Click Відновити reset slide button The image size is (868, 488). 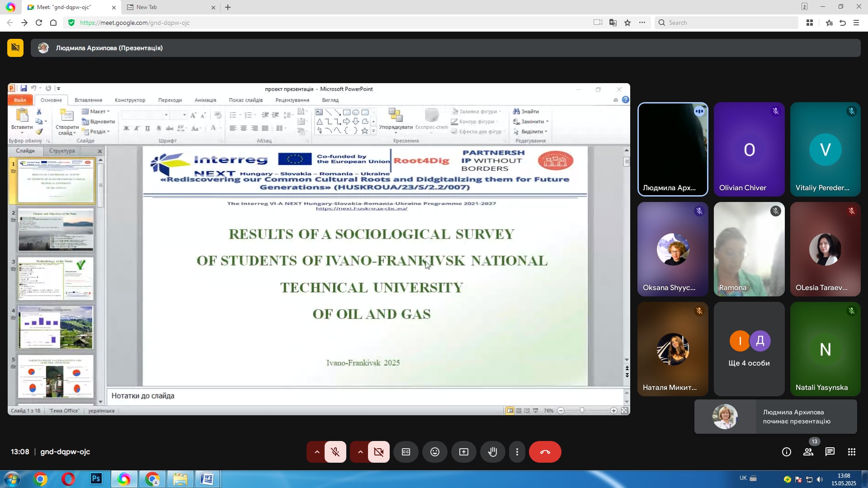click(99, 122)
